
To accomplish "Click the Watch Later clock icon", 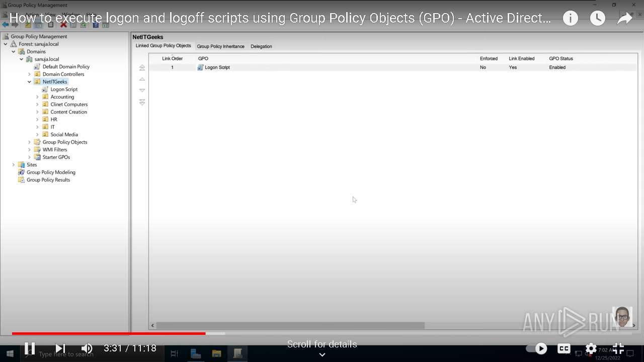I will tap(597, 19).
